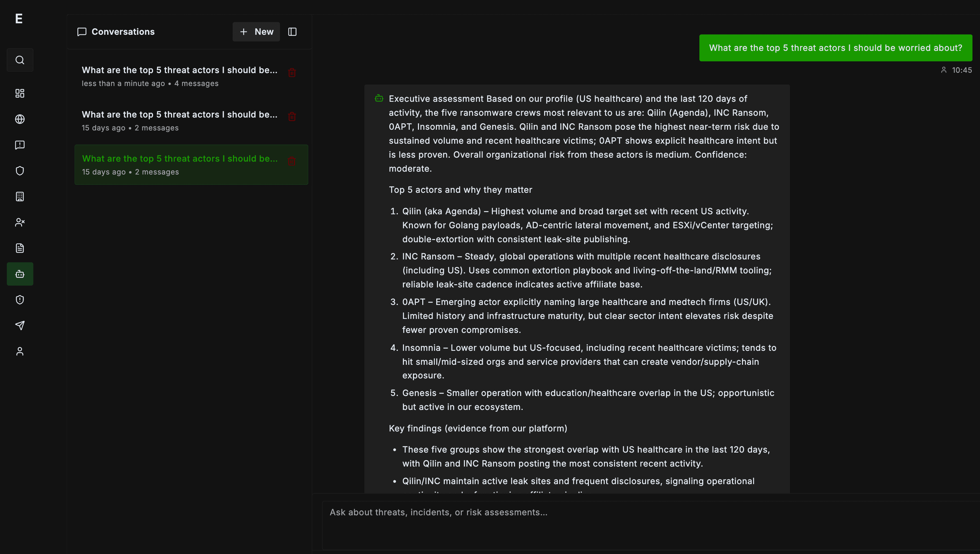Open the search panel

pos(20,60)
